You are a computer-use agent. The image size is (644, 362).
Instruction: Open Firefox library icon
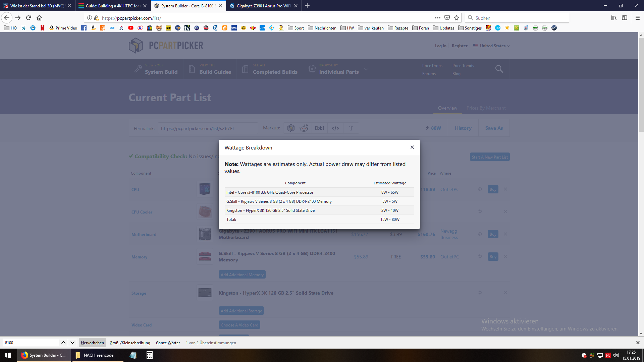pyautogui.click(x=614, y=18)
